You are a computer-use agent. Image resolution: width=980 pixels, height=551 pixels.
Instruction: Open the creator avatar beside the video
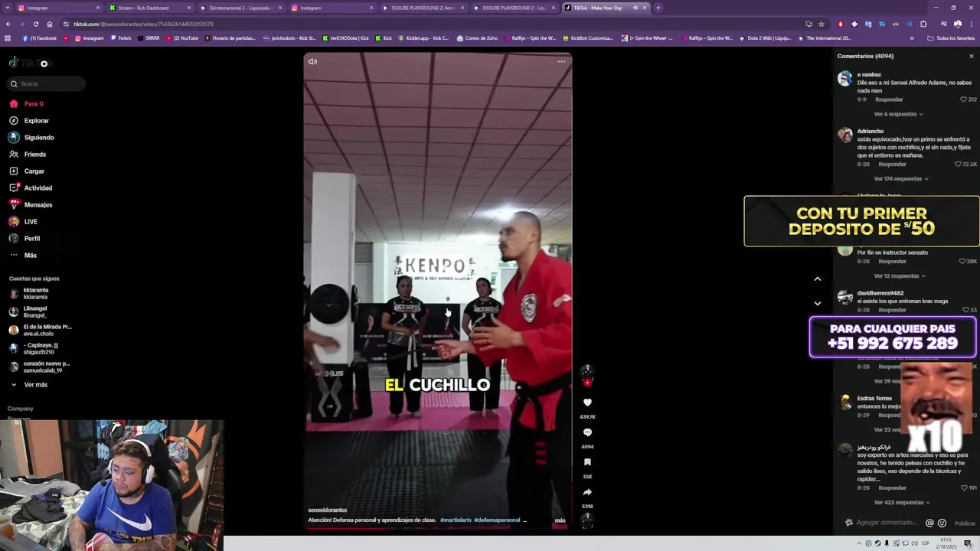(x=587, y=373)
